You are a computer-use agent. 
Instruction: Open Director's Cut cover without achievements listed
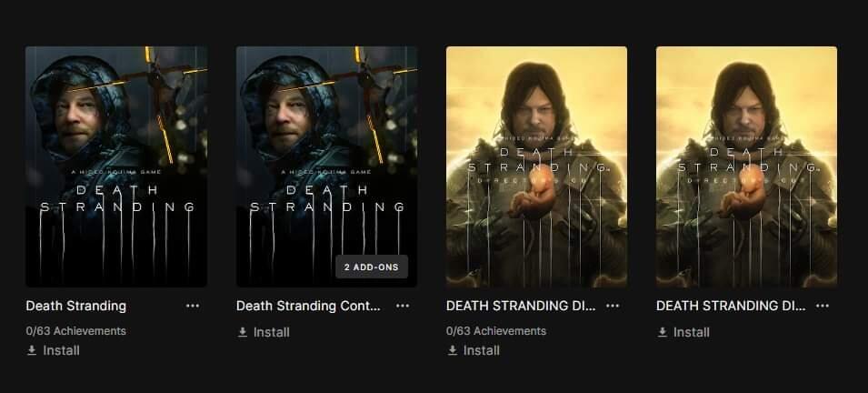pos(747,166)
